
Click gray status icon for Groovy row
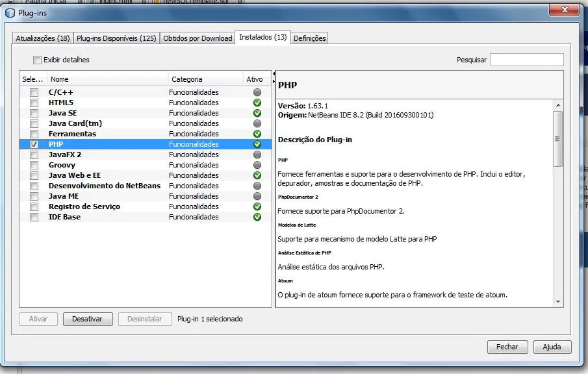coord(257,165)
